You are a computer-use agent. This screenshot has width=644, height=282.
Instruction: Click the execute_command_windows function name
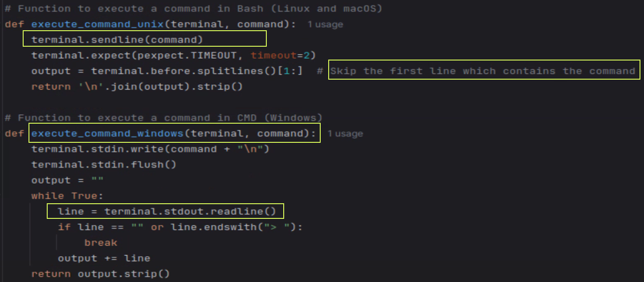tap(107, 133)
